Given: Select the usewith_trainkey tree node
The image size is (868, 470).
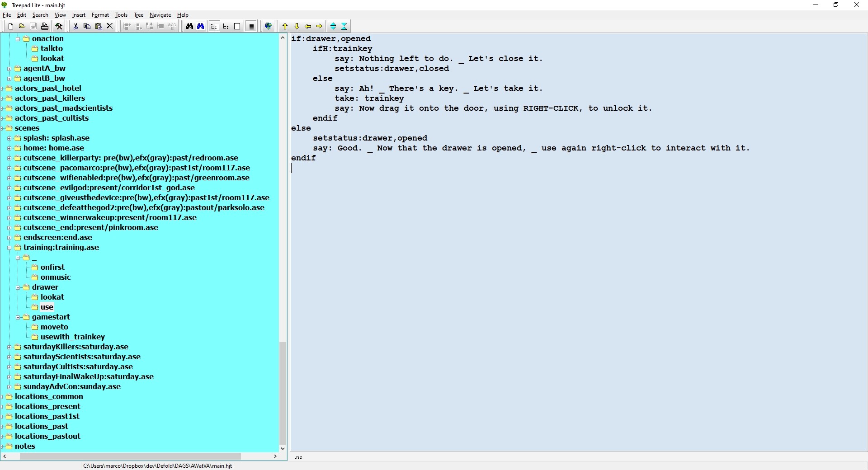Looking at the screenshot, I should click(x=72, y=337).
